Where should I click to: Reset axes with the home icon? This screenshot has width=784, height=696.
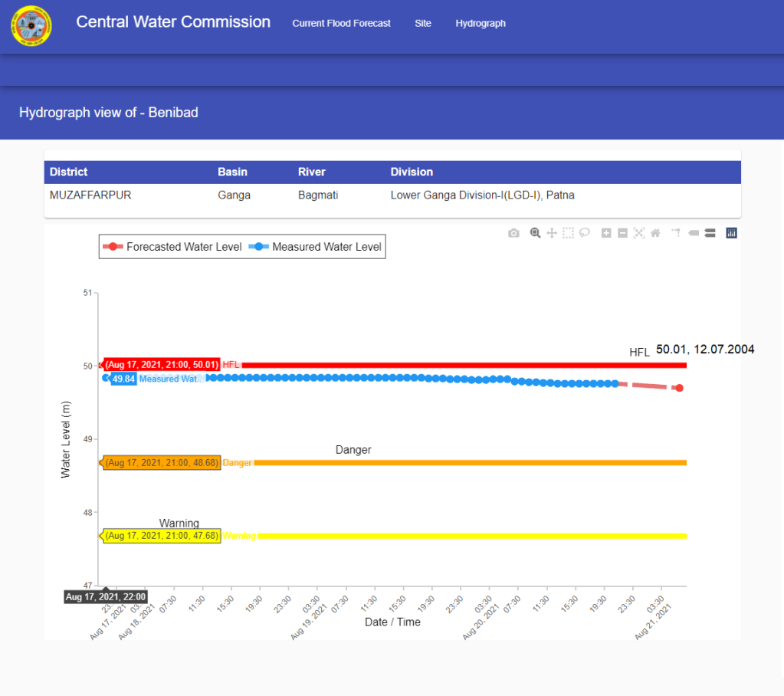coord(655,233)
